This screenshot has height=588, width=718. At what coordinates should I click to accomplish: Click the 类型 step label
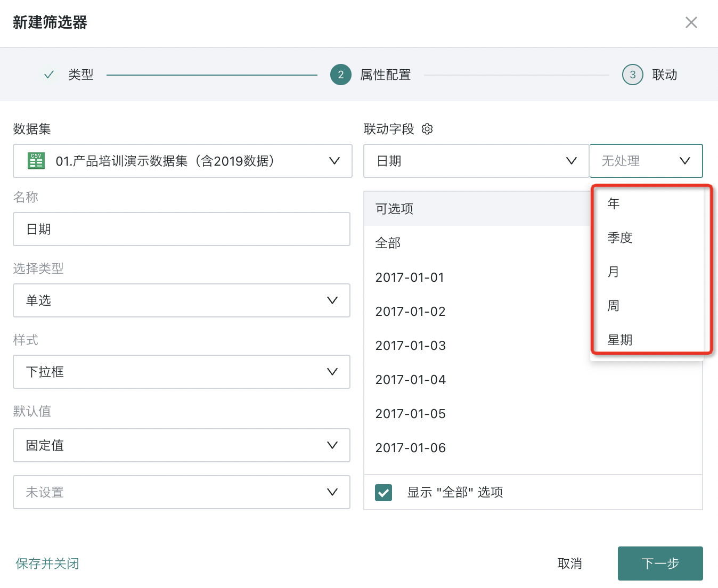(81, 75)
